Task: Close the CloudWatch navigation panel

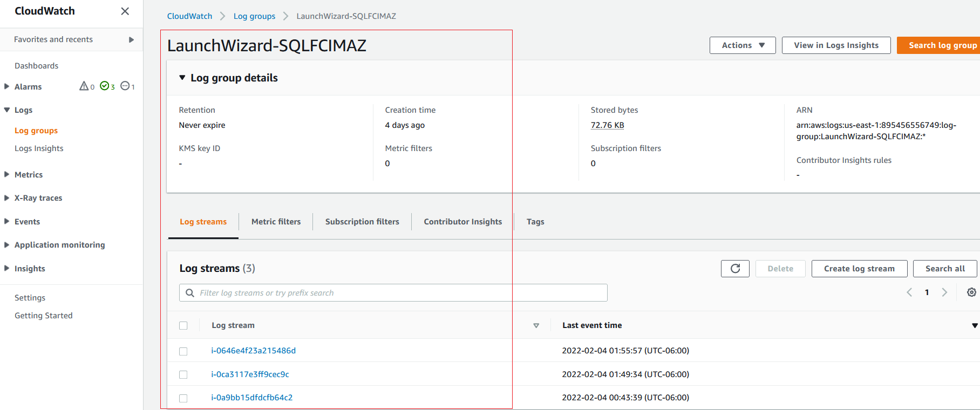Action: (125, 11)
